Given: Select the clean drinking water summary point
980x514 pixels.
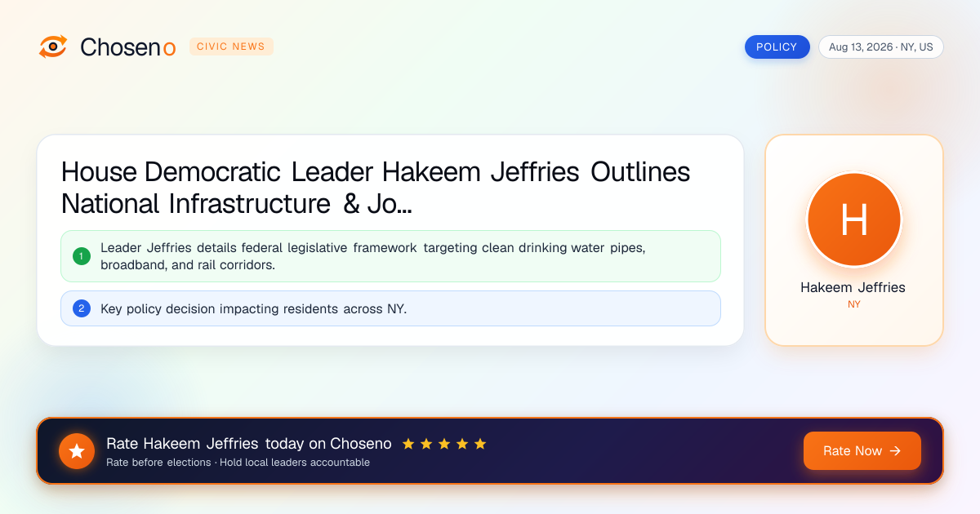Looking at the screenshot, I should coord(390,256).
